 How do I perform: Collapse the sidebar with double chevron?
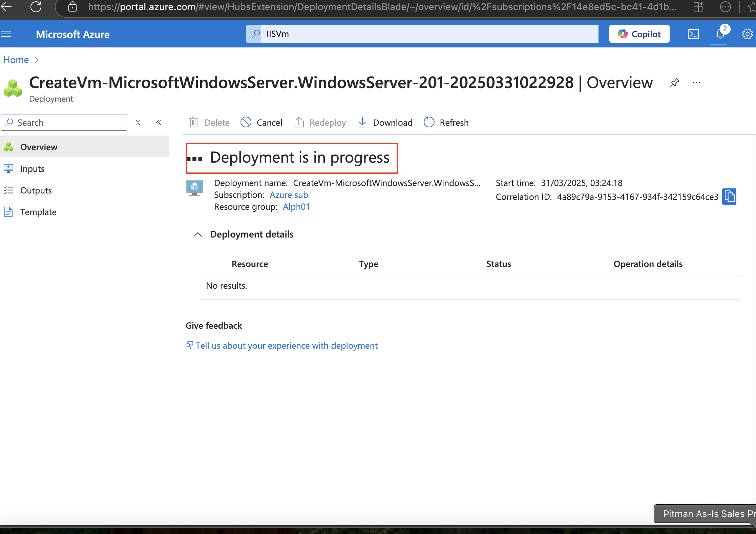[159, 123]
